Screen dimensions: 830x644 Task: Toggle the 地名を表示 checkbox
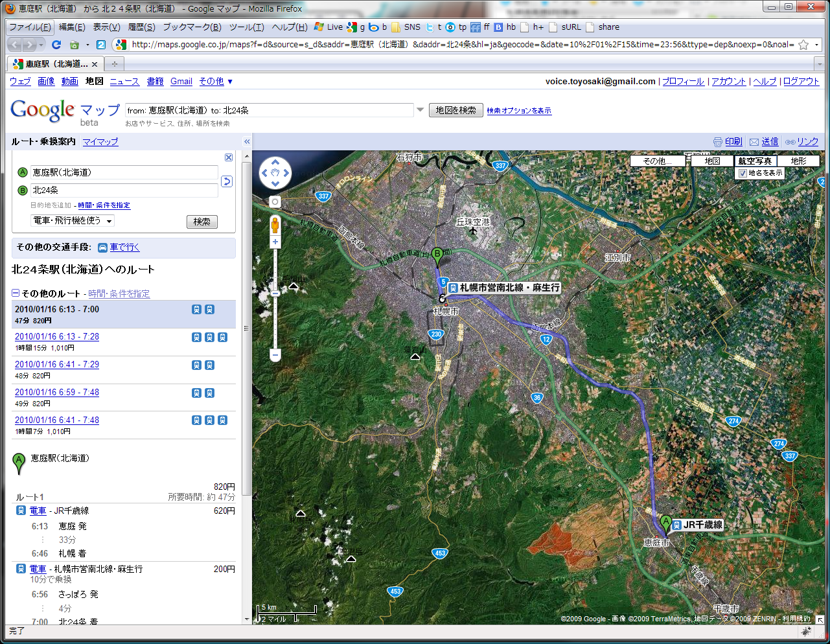pyautogui.click(x=743, y=173)
